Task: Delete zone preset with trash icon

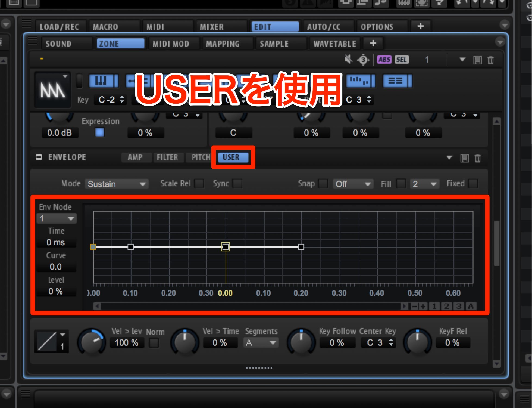Action: pyautogui.click(x=490, y=60)
